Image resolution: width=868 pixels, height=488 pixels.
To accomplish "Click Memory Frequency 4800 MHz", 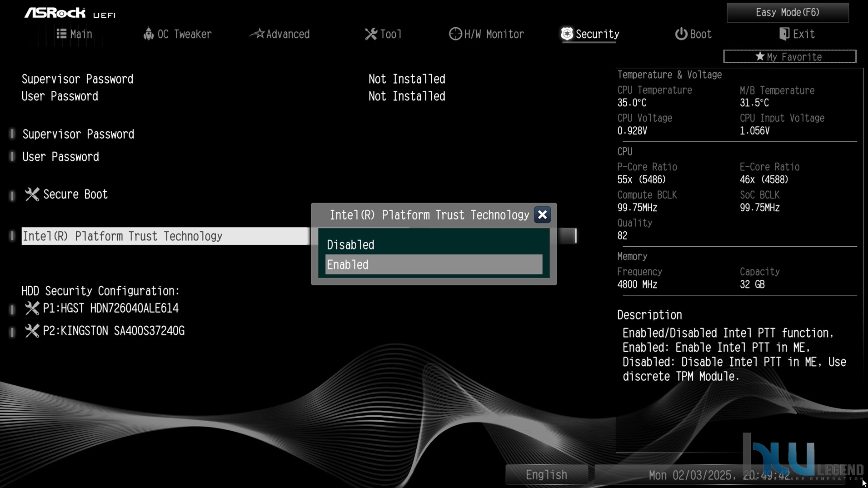I will [x=637, y=284].
